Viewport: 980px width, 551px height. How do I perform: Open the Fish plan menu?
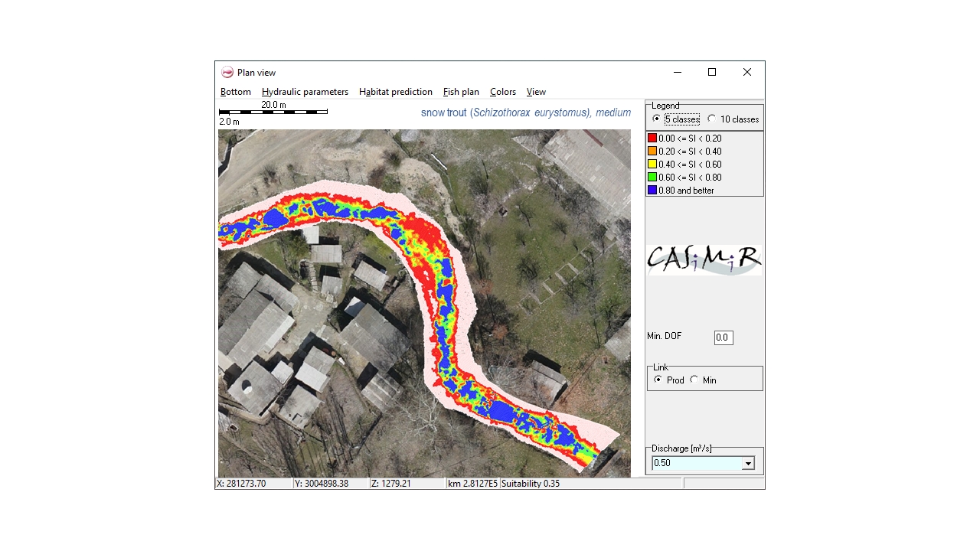tap(461, 92)
